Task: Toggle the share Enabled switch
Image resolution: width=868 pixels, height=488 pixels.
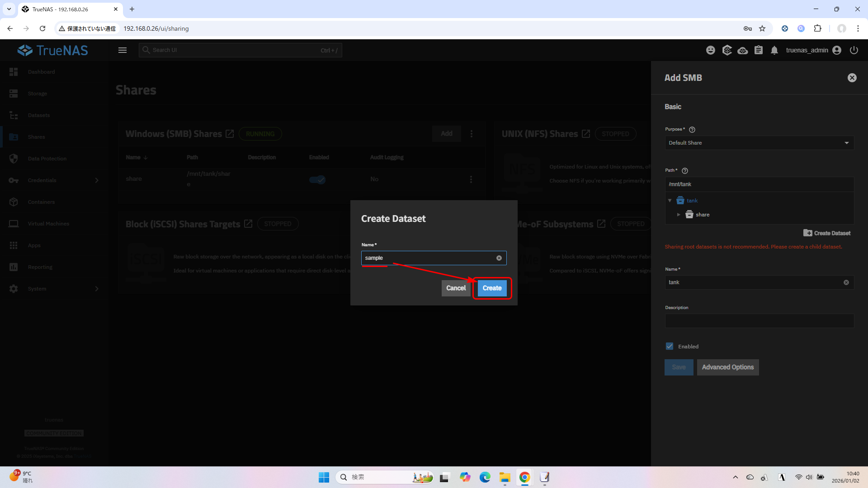Action: tap(317, 179)
